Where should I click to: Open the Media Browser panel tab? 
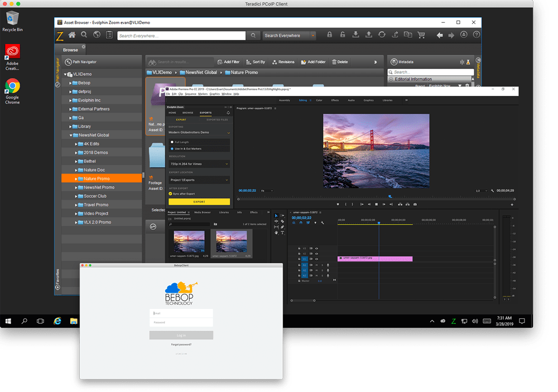point(202,212)
